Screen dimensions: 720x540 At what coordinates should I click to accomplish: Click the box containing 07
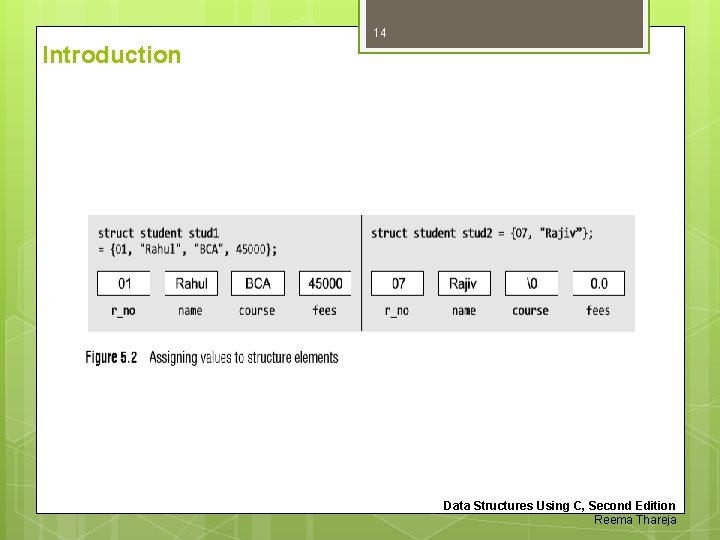point(398,283)
